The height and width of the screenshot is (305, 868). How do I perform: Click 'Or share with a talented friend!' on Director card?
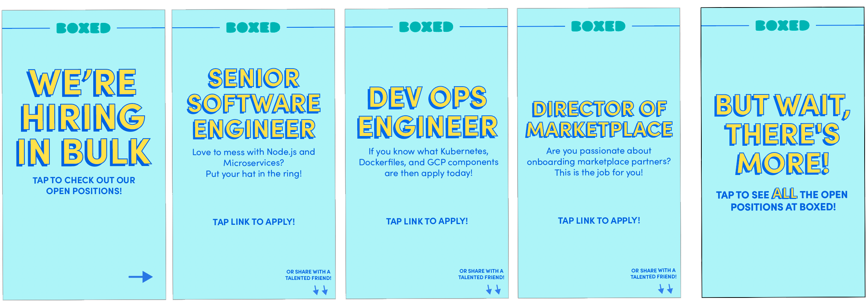point(653,274)
